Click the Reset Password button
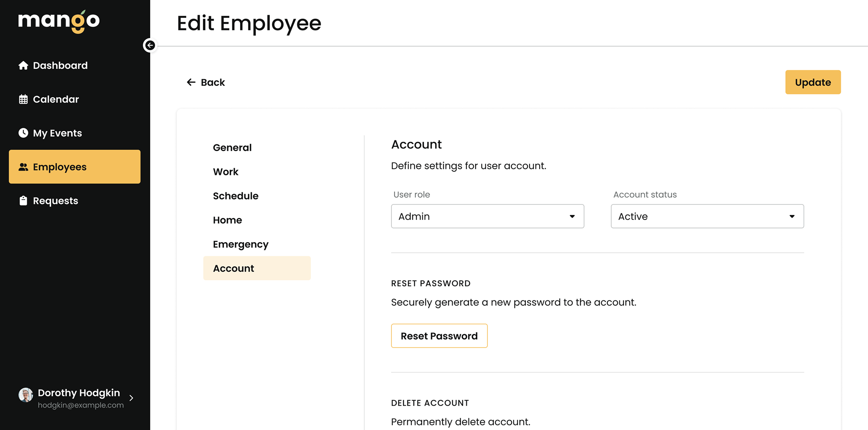Viewport: 868px width, 430px height. (x=439, y=336)
